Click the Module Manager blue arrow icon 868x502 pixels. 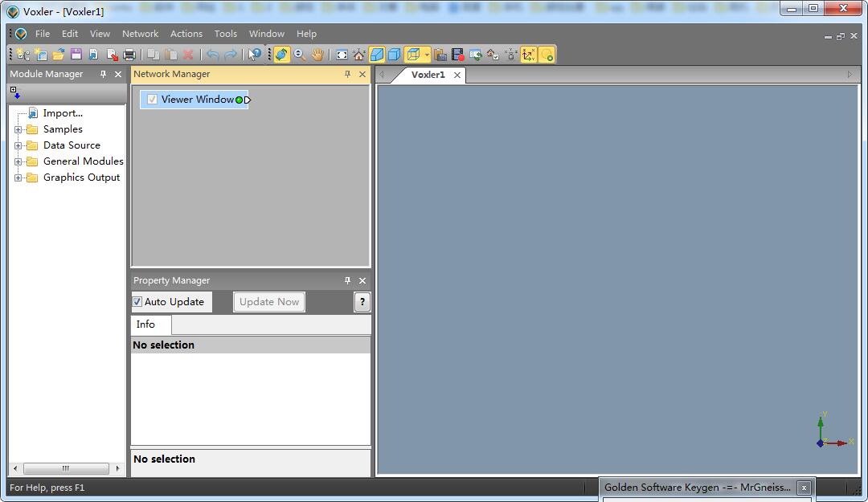pos(15,92)
